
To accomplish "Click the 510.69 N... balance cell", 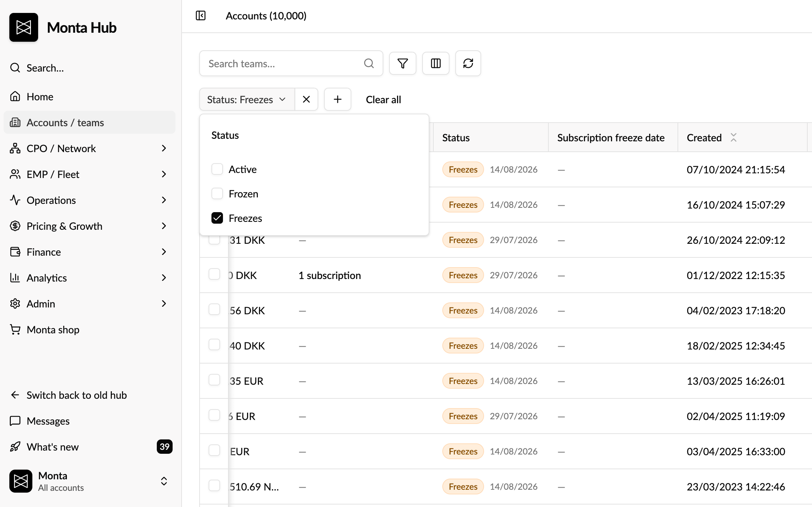I will (254, 487).
